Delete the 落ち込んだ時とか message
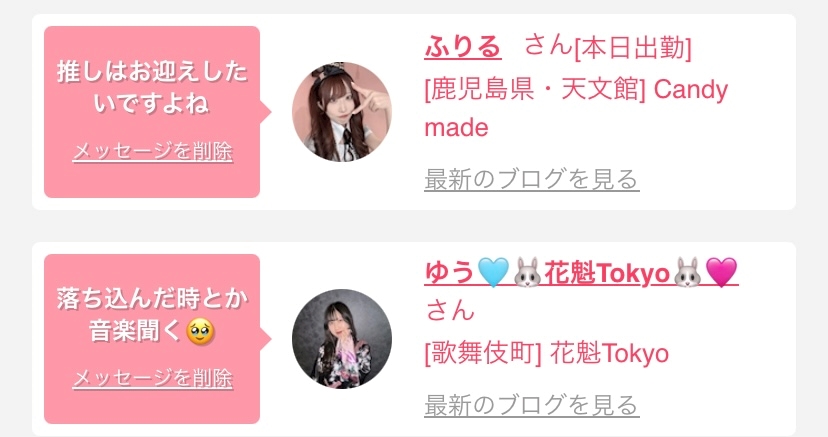The height and width of the screenshot is (437, 828). coord(152,378)
